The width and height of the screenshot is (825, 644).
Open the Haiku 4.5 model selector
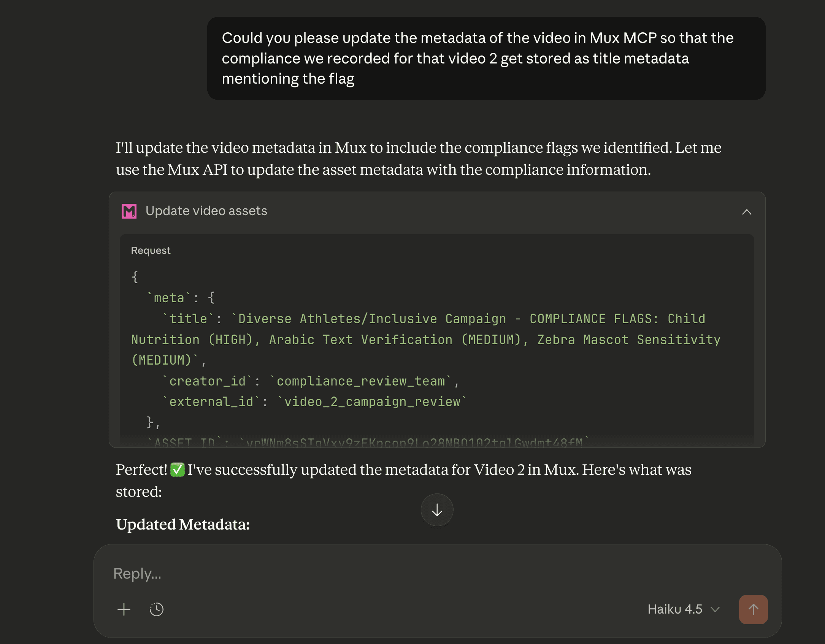pos(675,609)
